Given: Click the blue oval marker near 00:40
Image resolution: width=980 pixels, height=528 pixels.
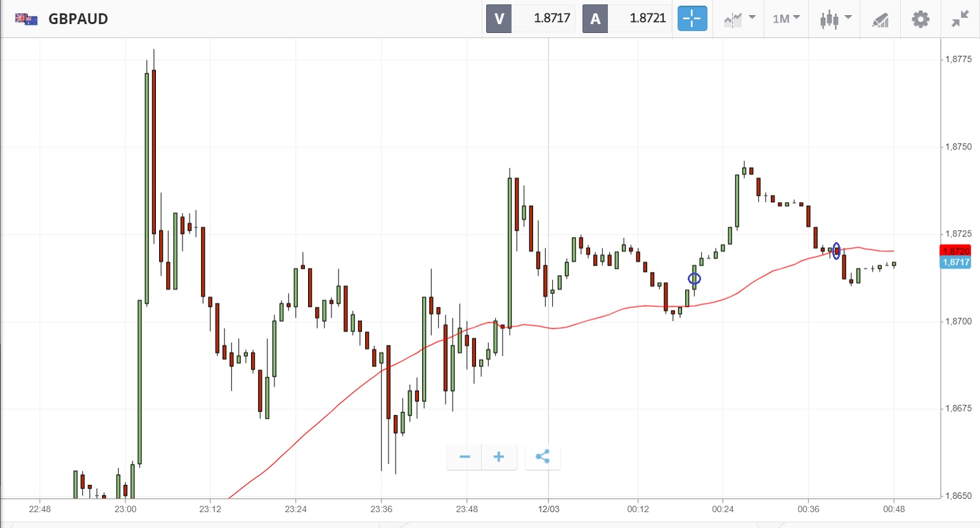Looking at the screenshot, I should click(837, 251).
